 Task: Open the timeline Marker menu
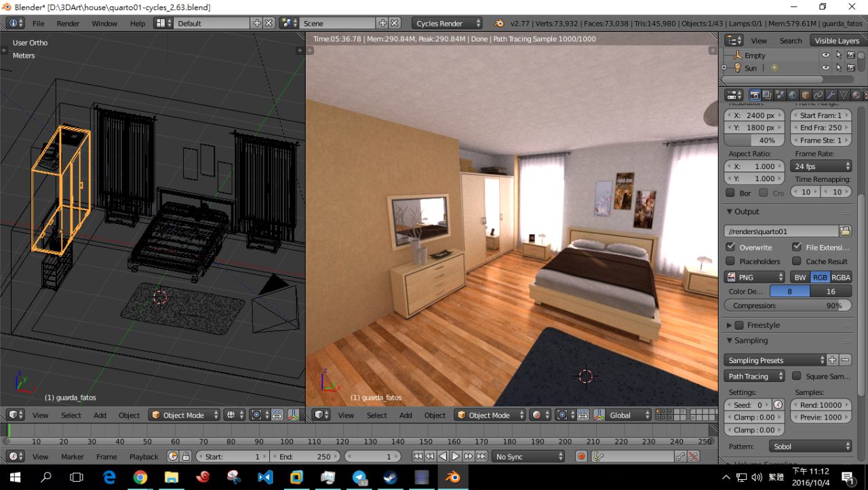73,457
